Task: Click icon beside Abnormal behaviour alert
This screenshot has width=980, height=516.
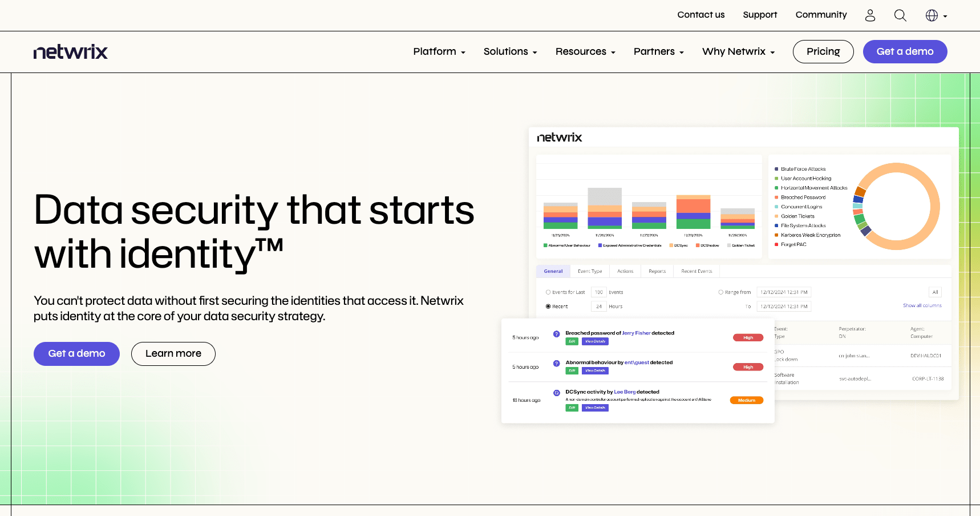Action: [x=556, y=364]
